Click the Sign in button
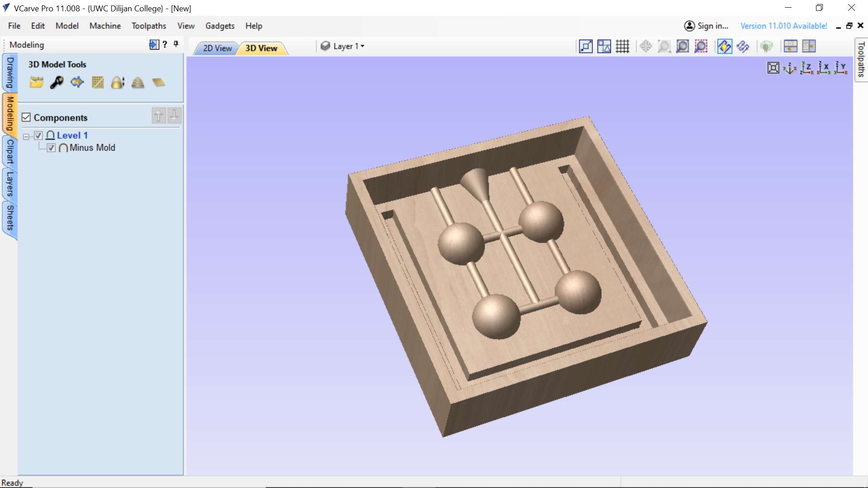This screenshot has width=868, height=488. (x=706, y=26)
